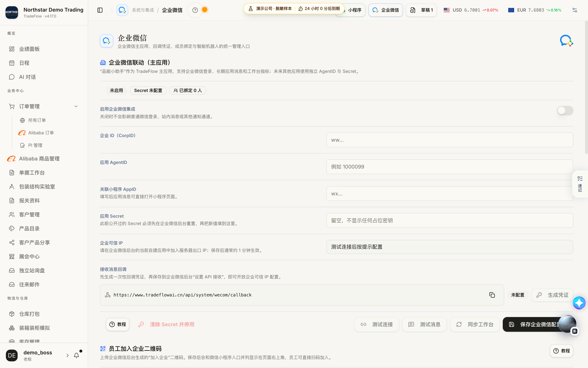
Task: Click the WeCom logo at page top right
Action: pyautogui.click(x=566, y=41)
